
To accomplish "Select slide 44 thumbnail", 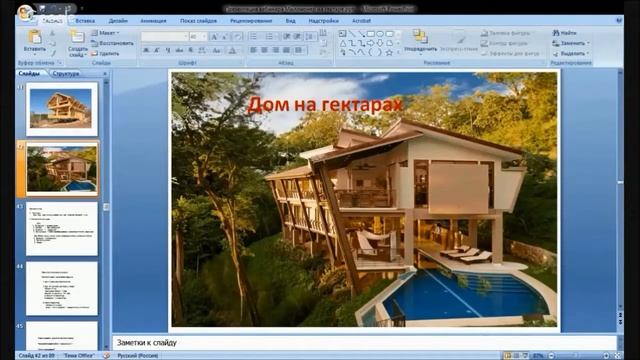I will 62,288.
